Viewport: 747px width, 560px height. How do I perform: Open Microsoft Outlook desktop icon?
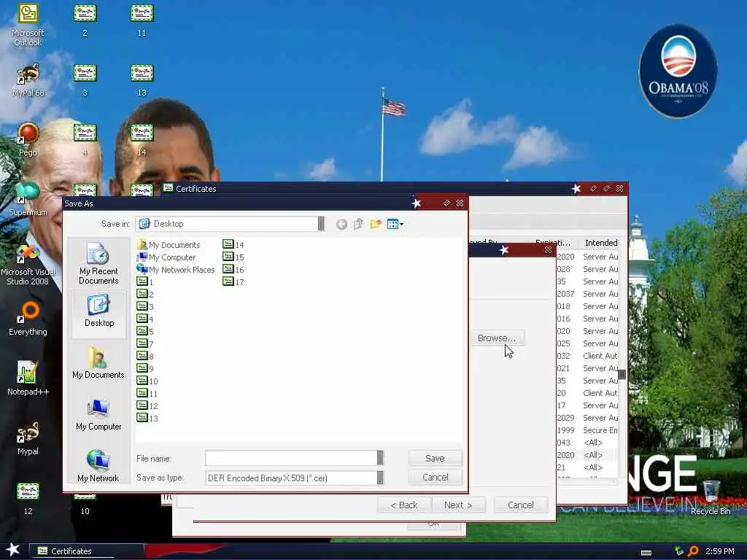[28, 25]
